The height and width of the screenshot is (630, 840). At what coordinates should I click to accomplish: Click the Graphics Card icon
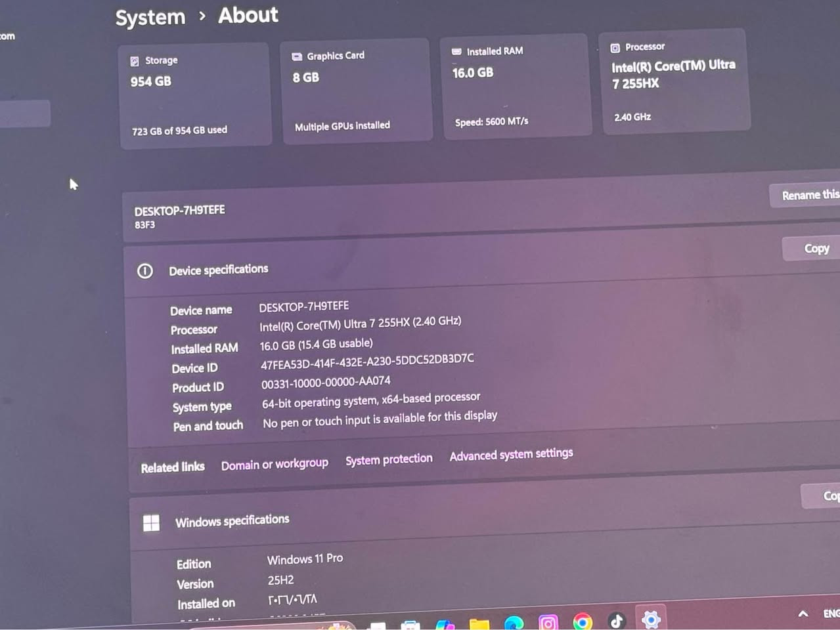(x=297, y=56)
